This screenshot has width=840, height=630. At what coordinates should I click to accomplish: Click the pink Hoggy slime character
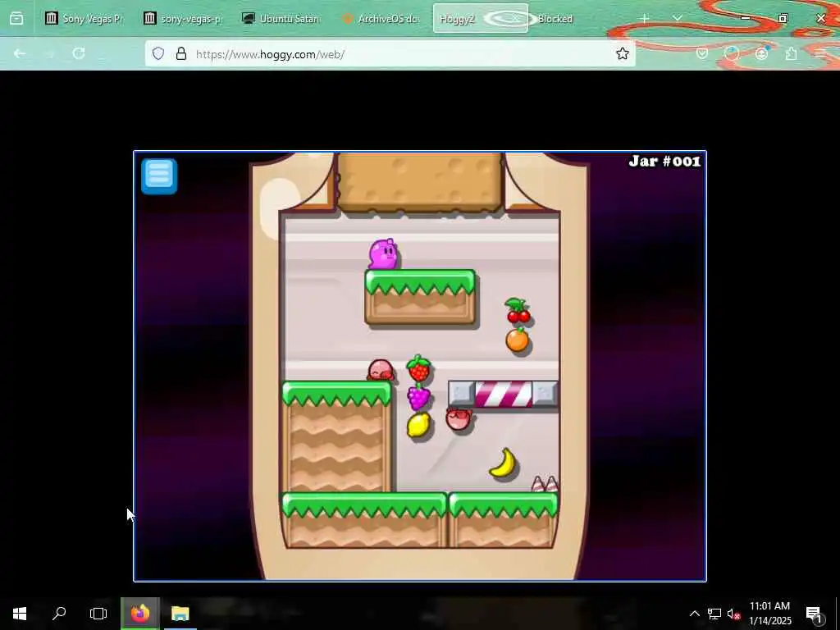pyautogui.click(x=383, y=254)
